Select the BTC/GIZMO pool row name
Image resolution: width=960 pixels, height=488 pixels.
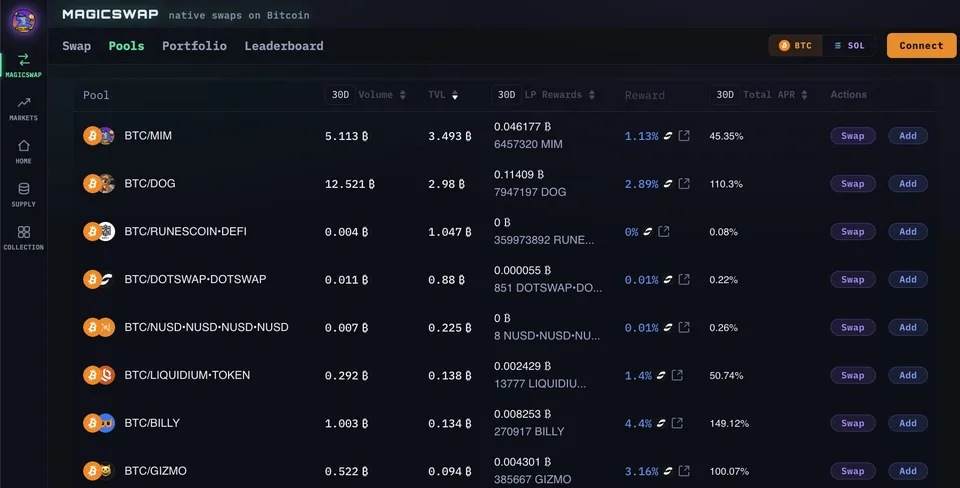(x=156, y=471)
